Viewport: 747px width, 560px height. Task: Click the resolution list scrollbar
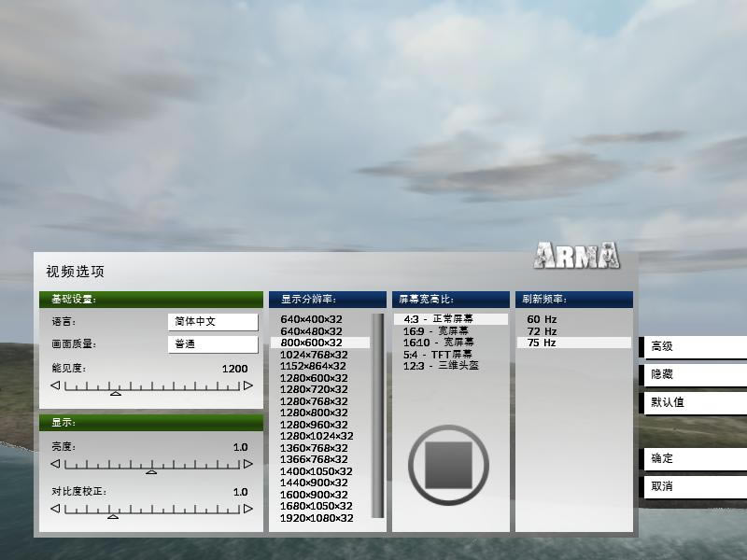[378, 415]
